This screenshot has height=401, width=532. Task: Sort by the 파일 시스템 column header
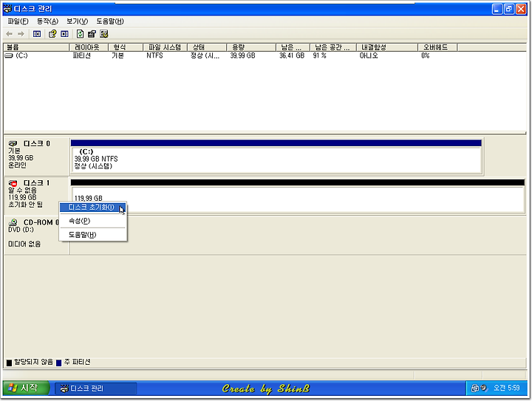coord(166,47)
